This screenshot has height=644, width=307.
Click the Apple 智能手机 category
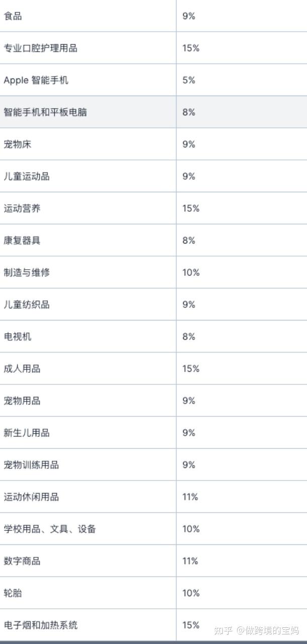(36, 80)
